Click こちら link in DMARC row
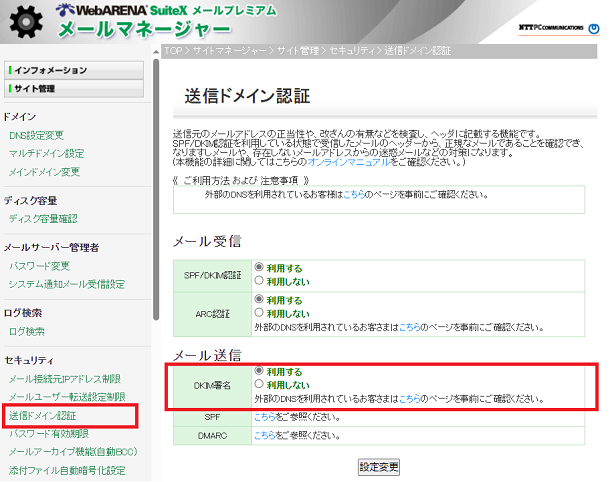The width and height of the screenshot is (614, 482). (x=265, y=435)
